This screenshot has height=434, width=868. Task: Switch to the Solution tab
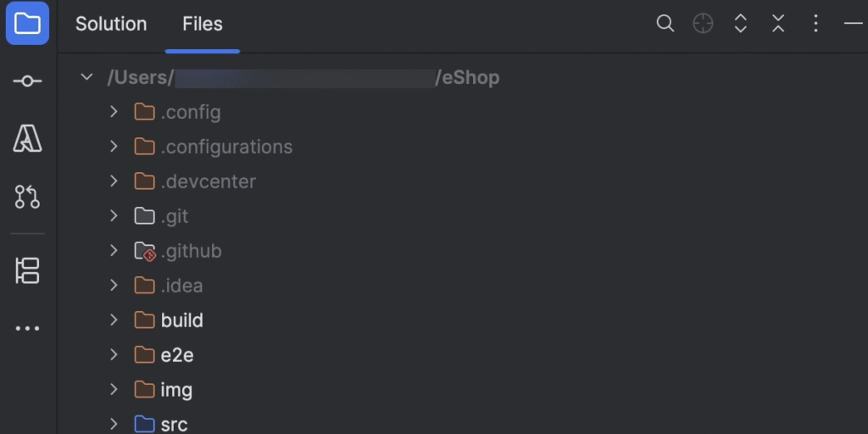coord(111,24)
